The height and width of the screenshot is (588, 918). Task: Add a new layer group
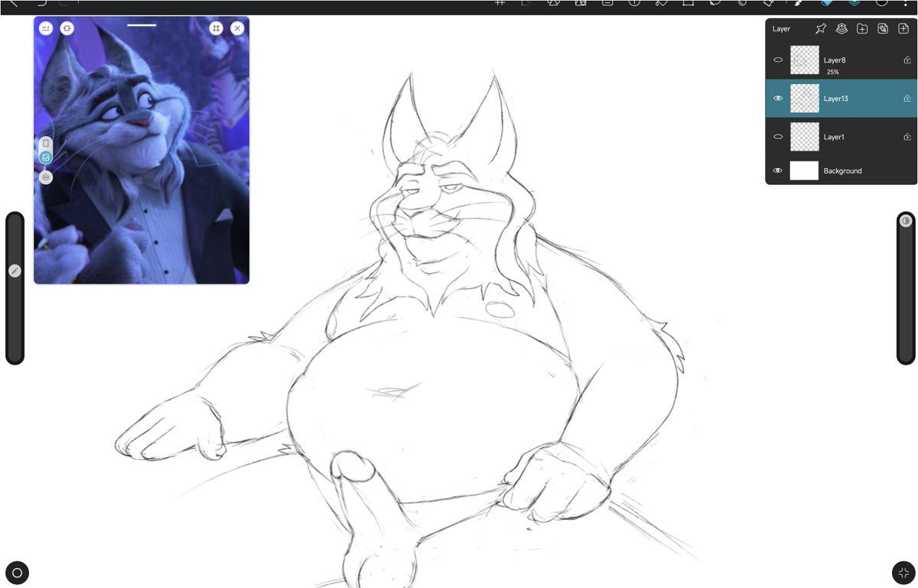[x=862, y=29]
